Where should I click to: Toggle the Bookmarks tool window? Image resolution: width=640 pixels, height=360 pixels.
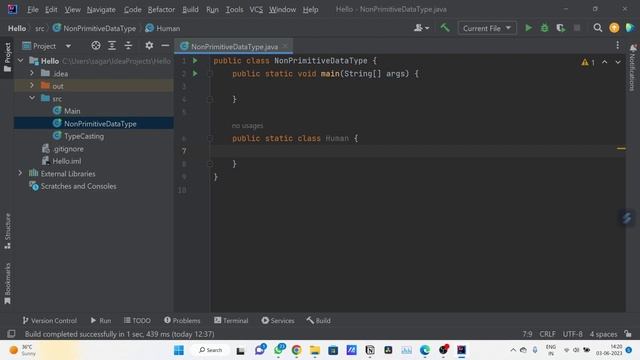point(7,283)
